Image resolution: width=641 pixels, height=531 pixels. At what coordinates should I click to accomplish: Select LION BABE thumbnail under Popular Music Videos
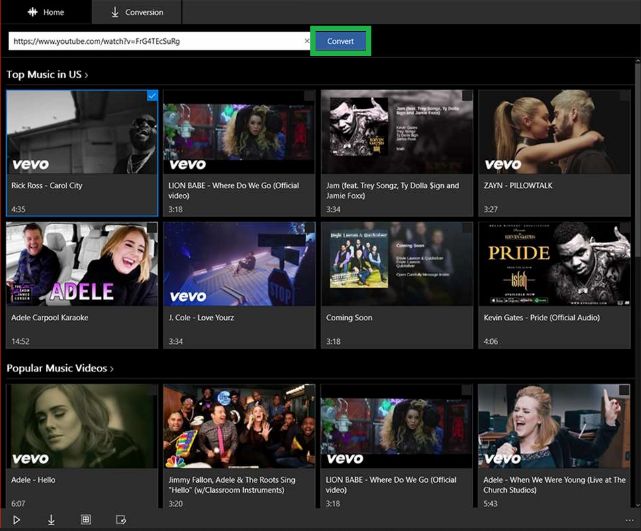[x=397, y=426]
